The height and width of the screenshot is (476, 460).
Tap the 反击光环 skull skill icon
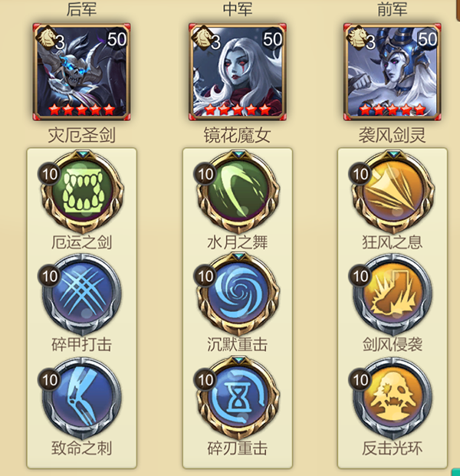[x=393, y=398]
